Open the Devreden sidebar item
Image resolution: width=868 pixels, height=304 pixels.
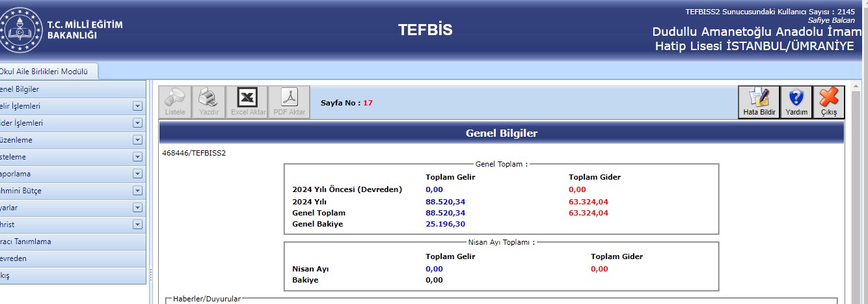[x=73, y=258]
